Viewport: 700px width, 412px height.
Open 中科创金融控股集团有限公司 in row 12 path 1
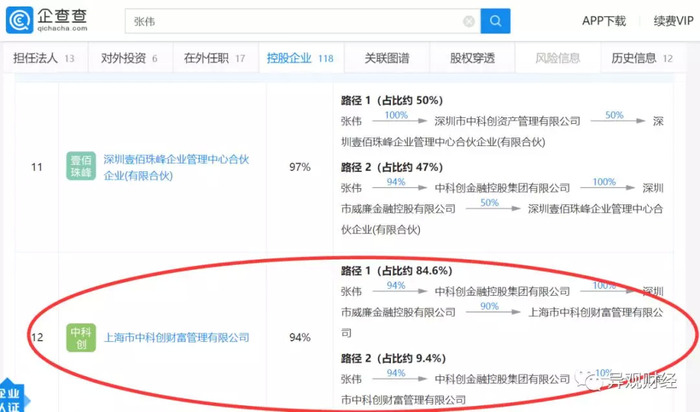coord(502,291)
